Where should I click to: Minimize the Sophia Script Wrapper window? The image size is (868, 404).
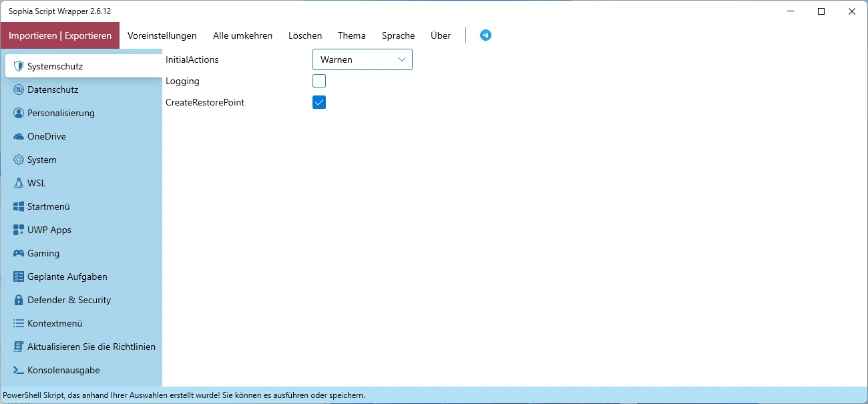[791, 11]
